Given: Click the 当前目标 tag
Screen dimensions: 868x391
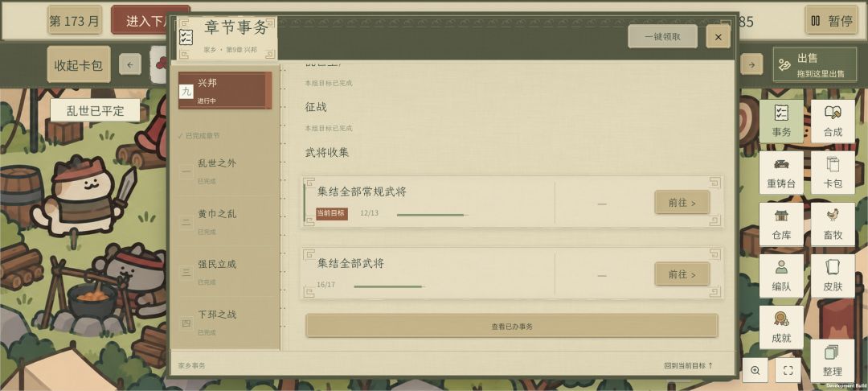Looking at the screenshot, I should 332,213.
